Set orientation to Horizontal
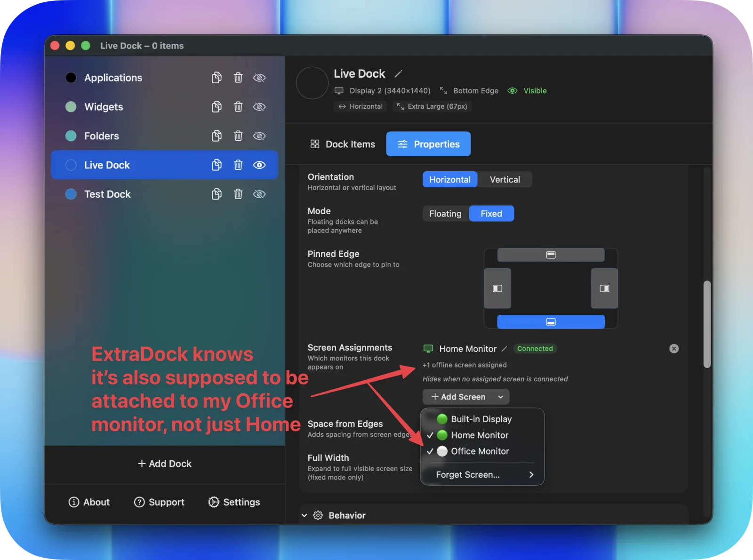 tap(450, 179)
